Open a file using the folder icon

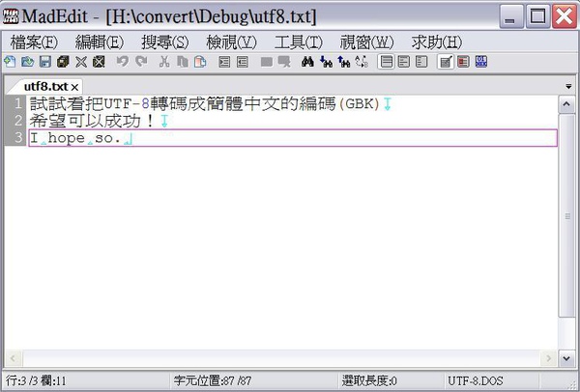tap(27, 62)
